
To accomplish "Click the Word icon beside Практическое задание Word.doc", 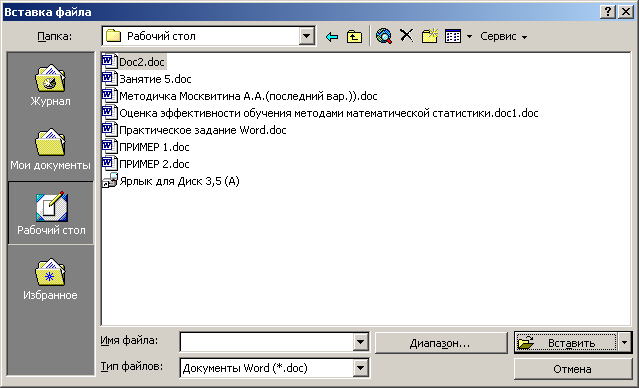I will [x=109, y=129].
